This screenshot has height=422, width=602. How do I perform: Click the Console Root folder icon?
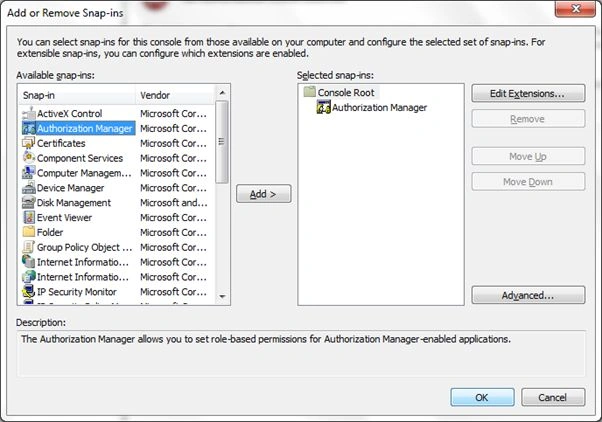coord(309,92)
